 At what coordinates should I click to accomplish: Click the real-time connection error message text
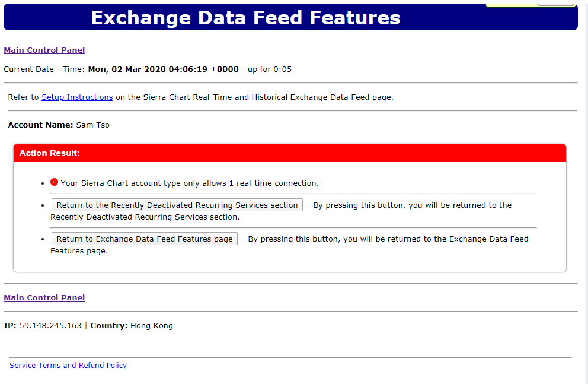pyautogui.click(x=190, y=183)
